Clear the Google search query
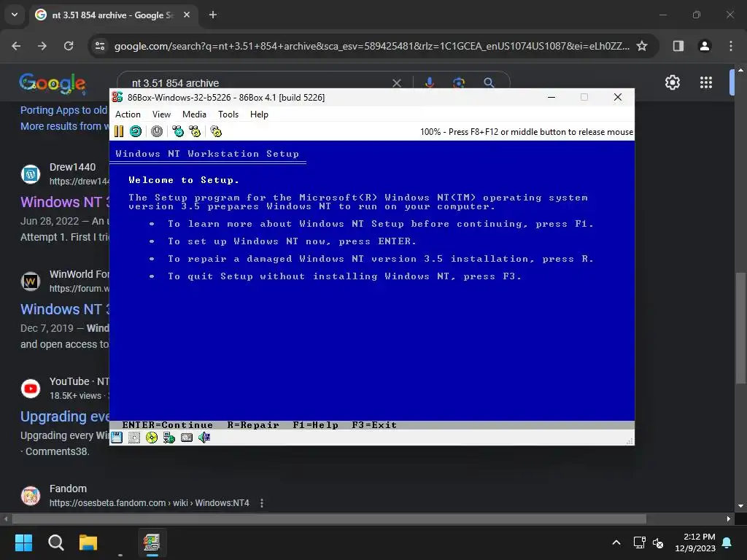Screen dimensions: 747x560 396,83
